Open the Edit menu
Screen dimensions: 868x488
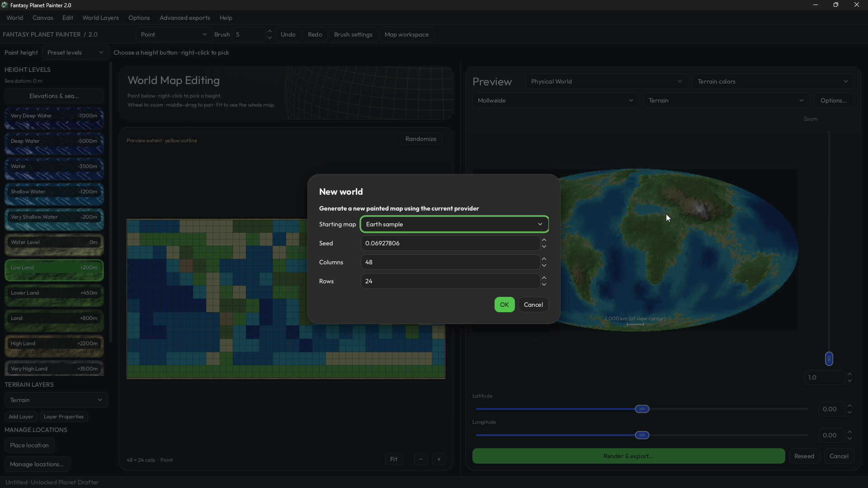click(68, 18)
